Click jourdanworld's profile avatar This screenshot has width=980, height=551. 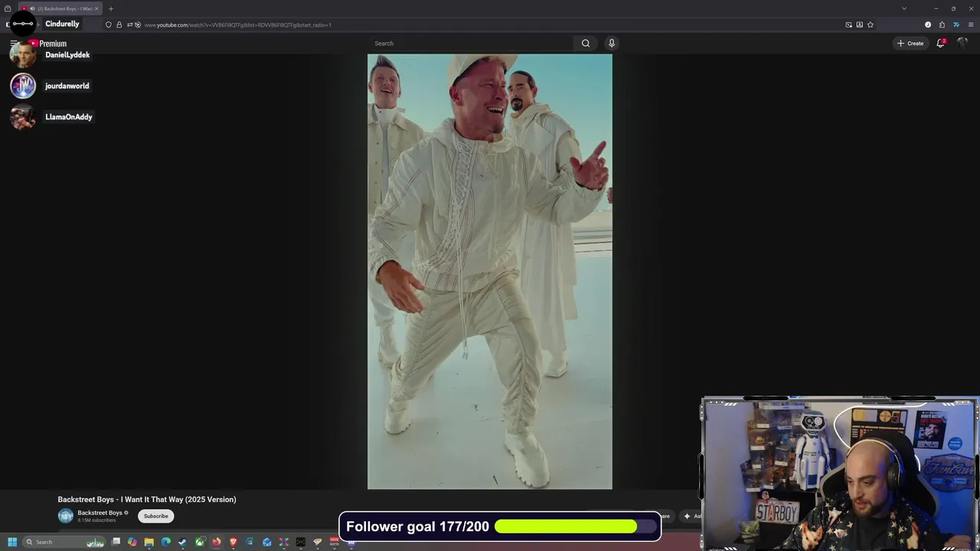[x=23, y=86]
